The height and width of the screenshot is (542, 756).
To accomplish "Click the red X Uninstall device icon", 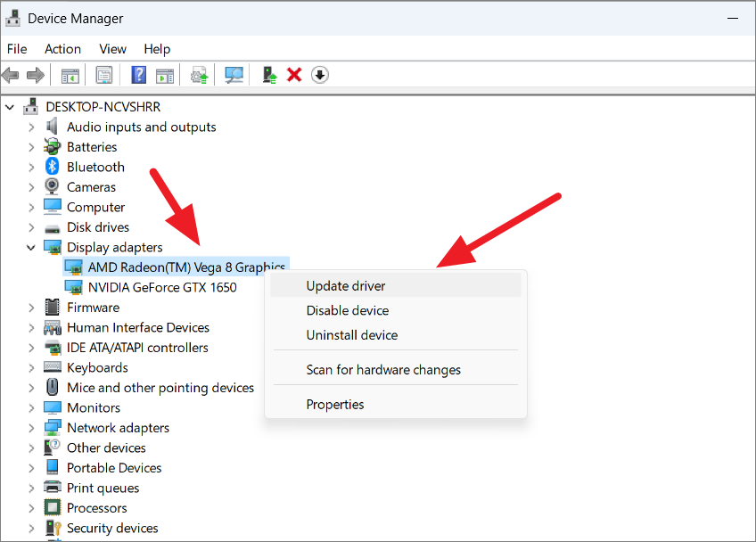I will (294, 75).
